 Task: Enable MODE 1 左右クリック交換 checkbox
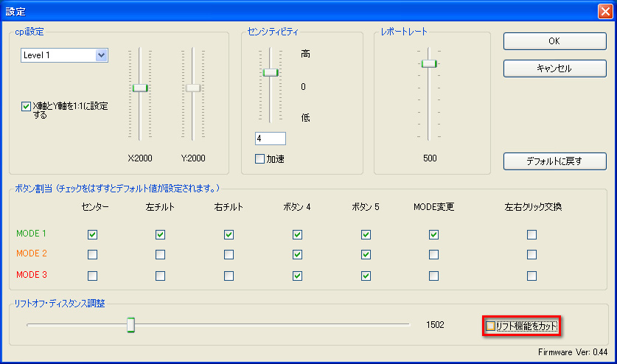[531, 235]
